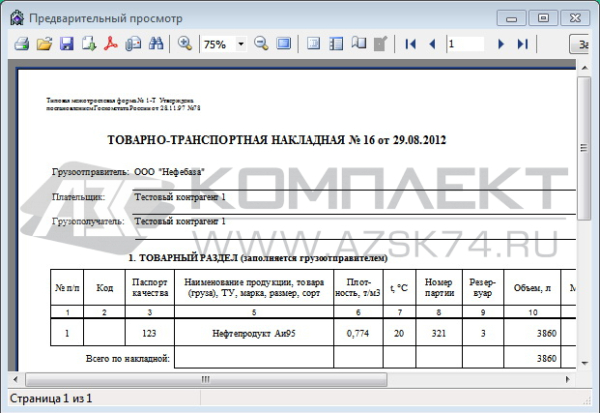Switch to full screen preview

[x=284, y=44]
